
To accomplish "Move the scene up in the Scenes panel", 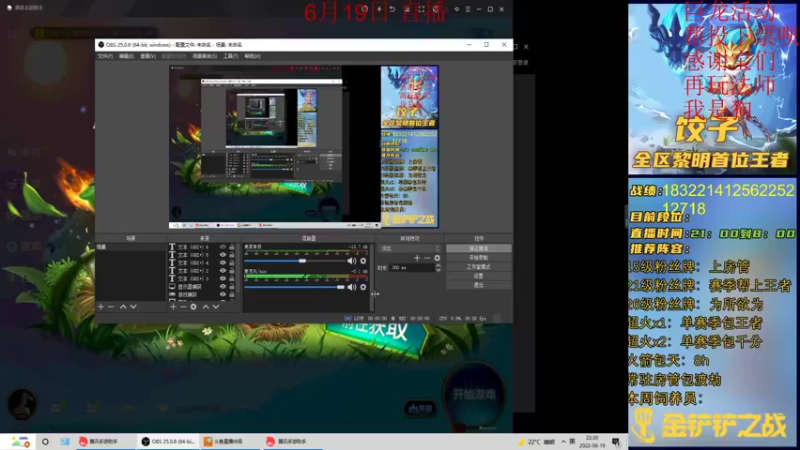I will coord(123,307).
